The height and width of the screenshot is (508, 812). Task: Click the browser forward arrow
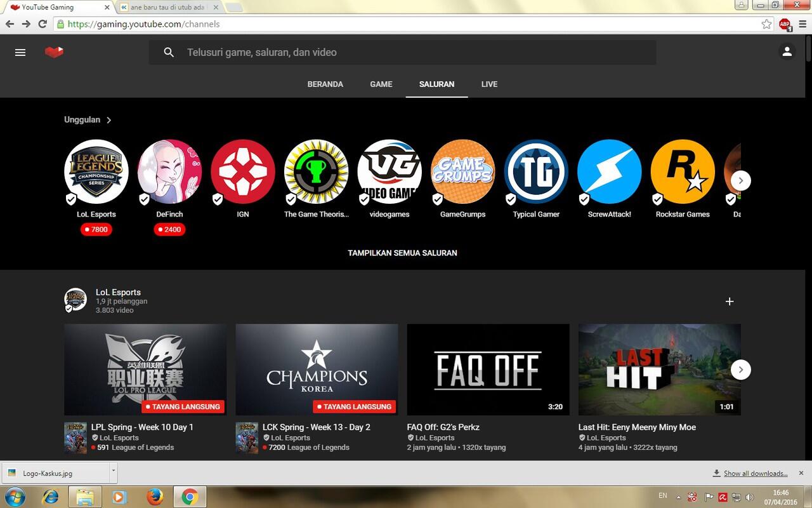26,24
